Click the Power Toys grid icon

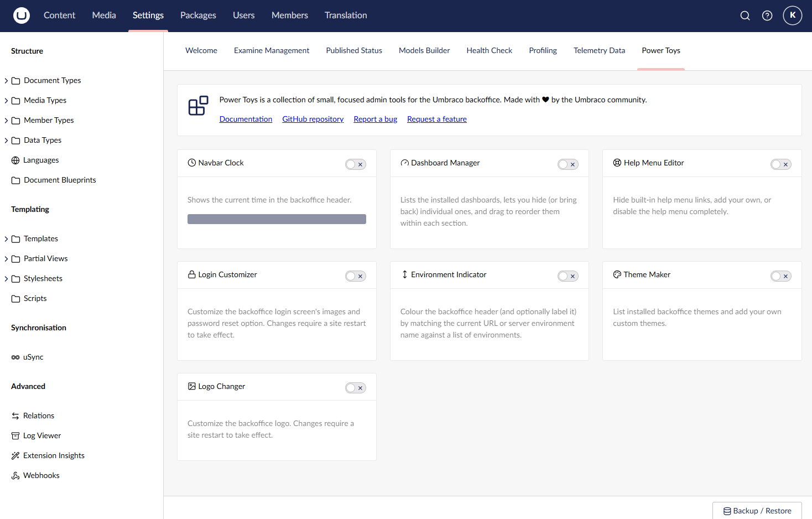[198, 105]
